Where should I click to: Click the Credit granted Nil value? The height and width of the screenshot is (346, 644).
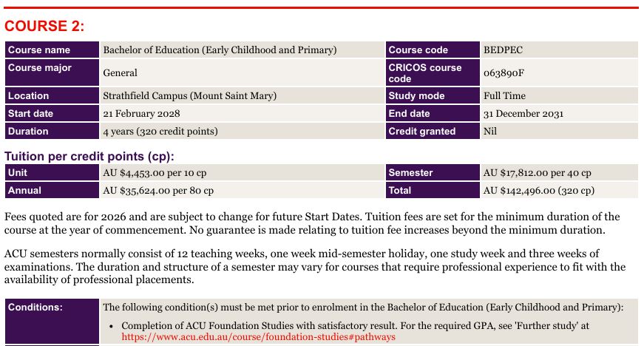click(490, 132)
